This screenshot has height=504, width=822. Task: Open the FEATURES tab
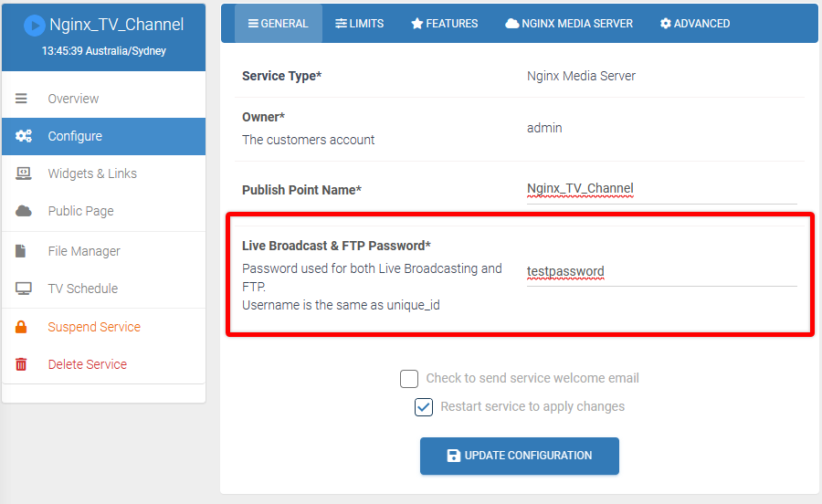(x=445, y=24)
